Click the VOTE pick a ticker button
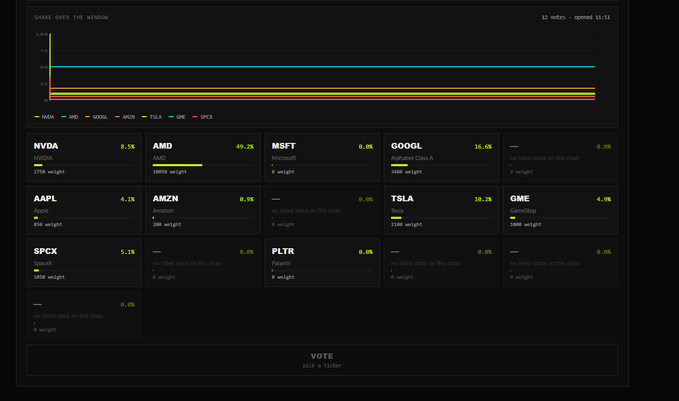The image size is (679, 401). (322, 360)
